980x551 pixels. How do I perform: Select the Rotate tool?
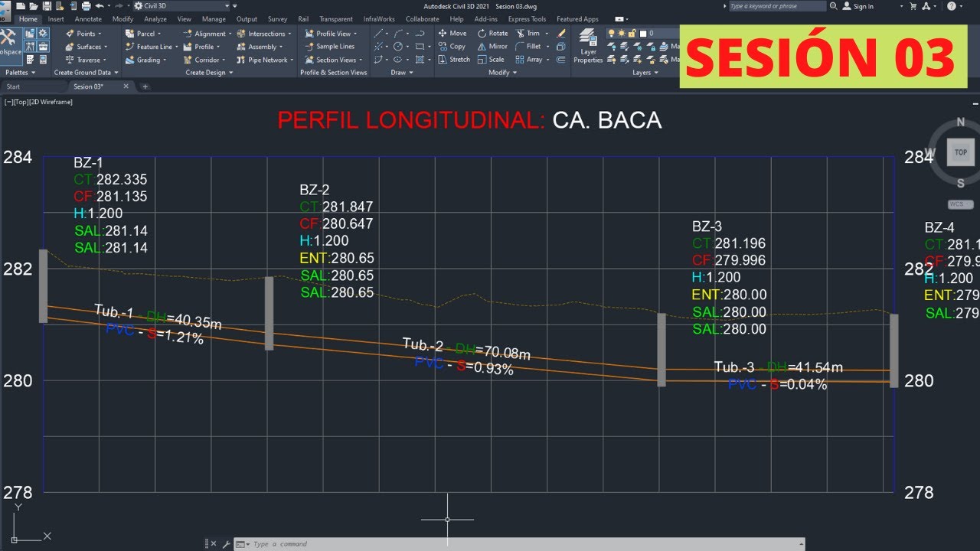pyautogui.click(x=492, y=33)
